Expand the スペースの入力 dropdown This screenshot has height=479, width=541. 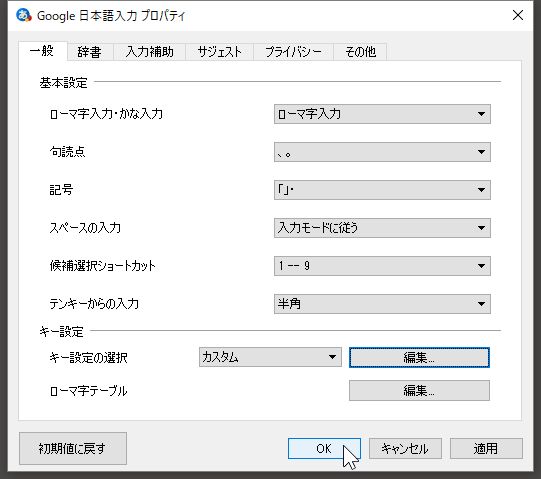click(382, 228)
